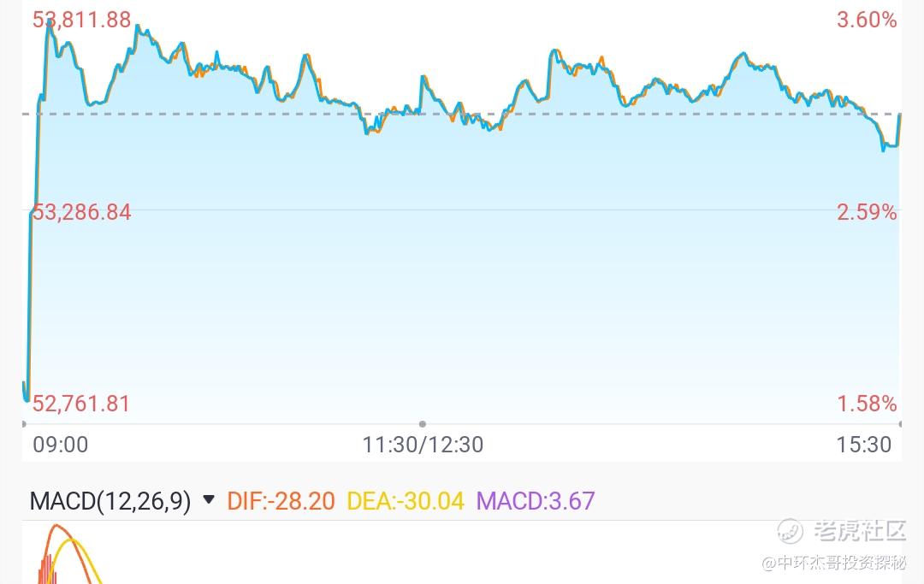Click the DIF:-28.20 value
This screenshot has width=924, height=584.
coord(281,501)
